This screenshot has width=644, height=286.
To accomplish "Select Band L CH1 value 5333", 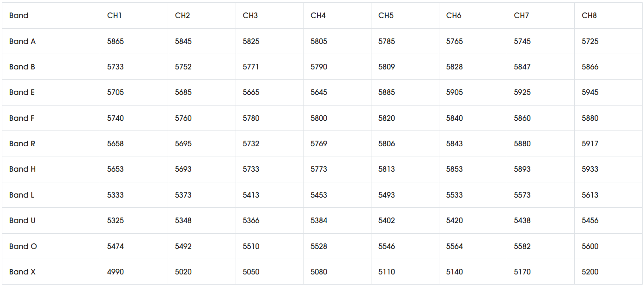I will (x=115, y=195).
